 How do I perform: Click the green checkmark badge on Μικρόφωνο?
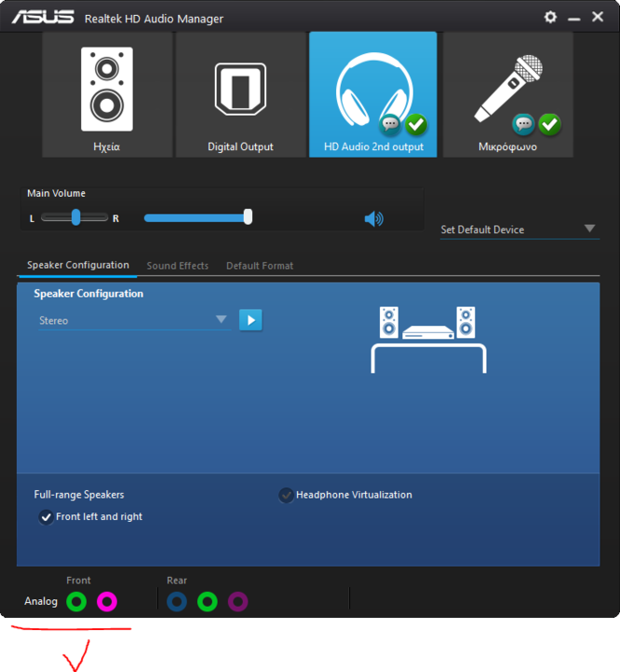(550, 124)
